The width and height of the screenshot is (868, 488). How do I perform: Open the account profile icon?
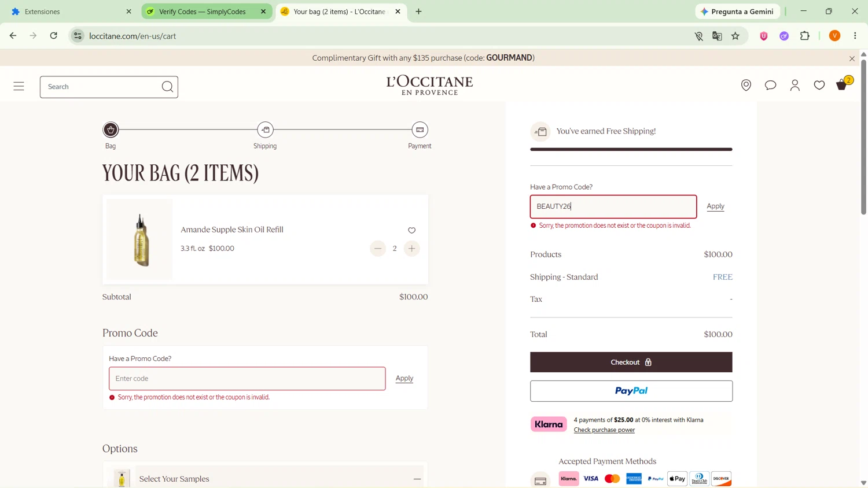795,86
